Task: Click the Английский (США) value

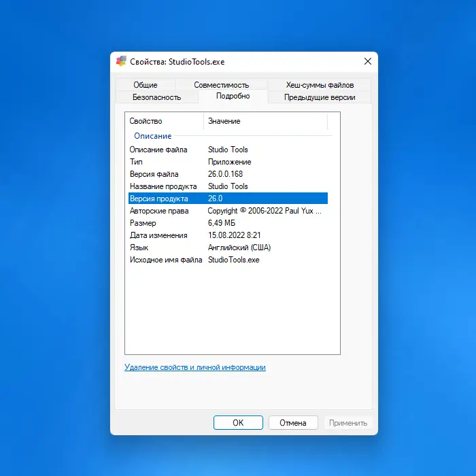Action: (239, 248)
